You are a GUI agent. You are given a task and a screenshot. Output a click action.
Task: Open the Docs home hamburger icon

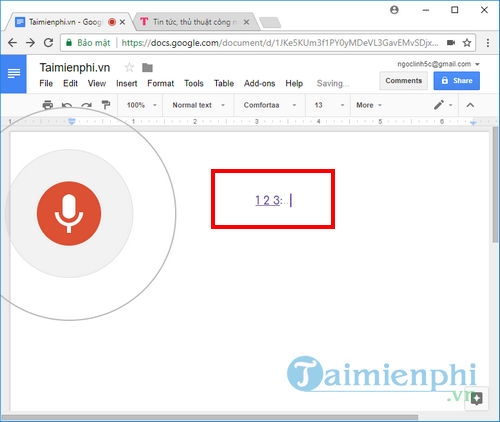14,74
